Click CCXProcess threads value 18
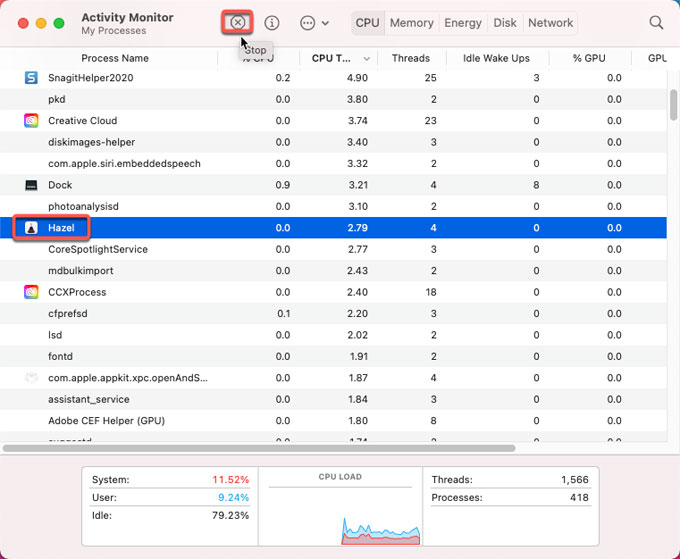Image resolution: width=680 pixels, height=559 pixels. tap(431, 292)
